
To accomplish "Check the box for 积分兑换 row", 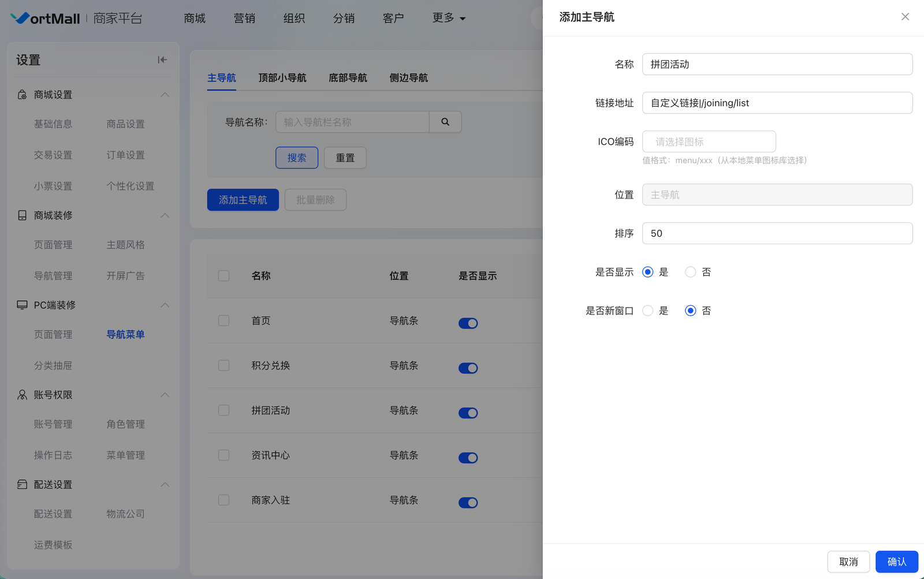I will 224,365.
